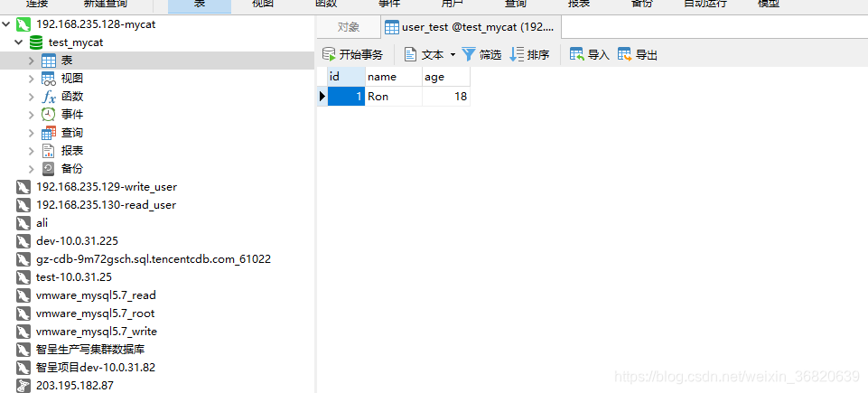868x393 pixels.
Task: Click icon of 192.168.235.129-write_user connection
Action: tap(23, 187)
